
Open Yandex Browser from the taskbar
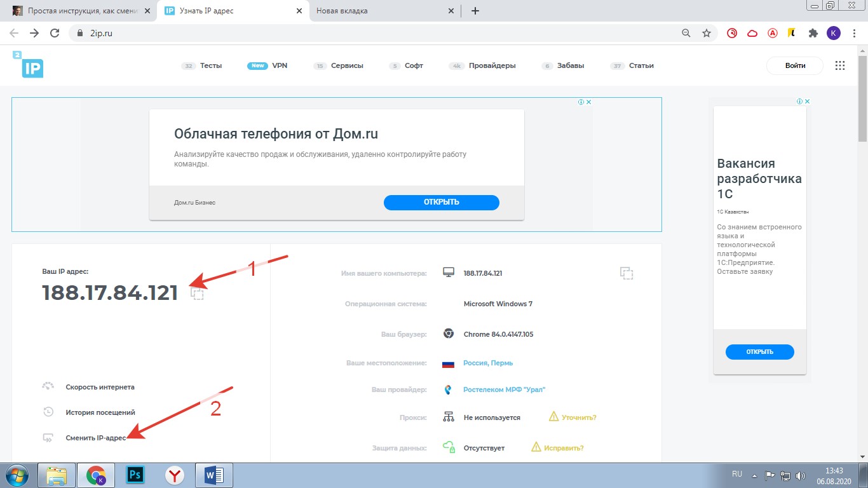175,475
